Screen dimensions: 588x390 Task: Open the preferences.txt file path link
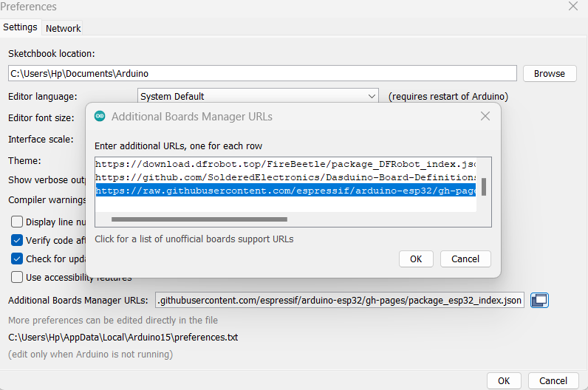123,337
